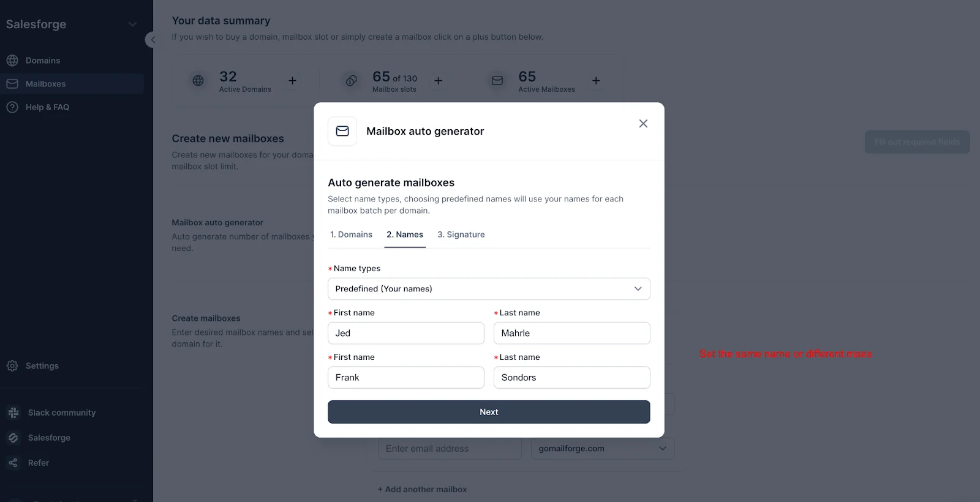Click Add another mailbox
The width and height of the screenshot is (980, 502).
(422, 489)
